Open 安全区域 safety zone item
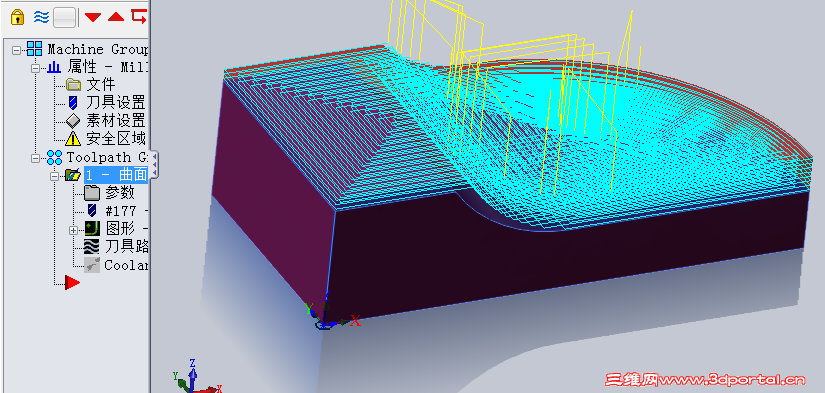This screenshot has width=825, height=393. click(115, 139)
